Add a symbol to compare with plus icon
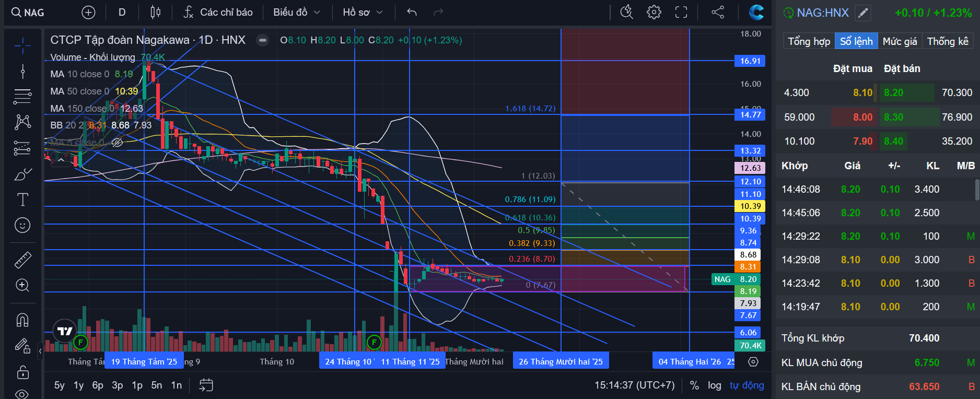 89,13
